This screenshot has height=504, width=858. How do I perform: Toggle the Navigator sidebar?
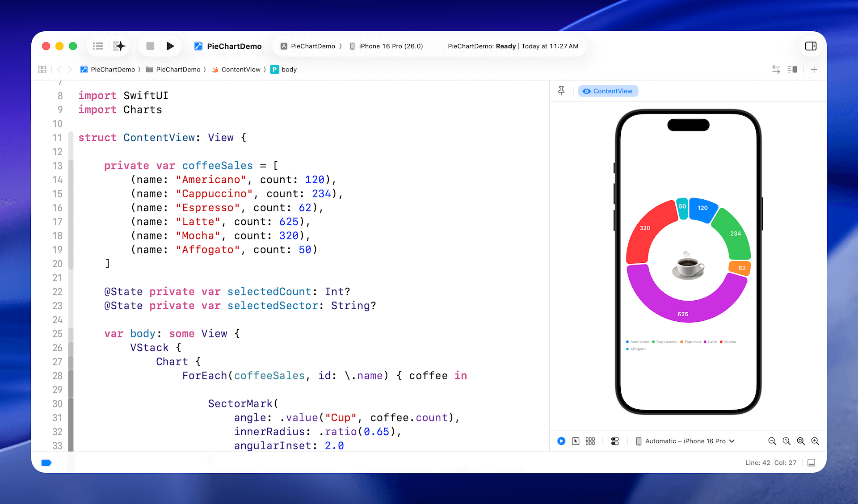click(98, 46)
